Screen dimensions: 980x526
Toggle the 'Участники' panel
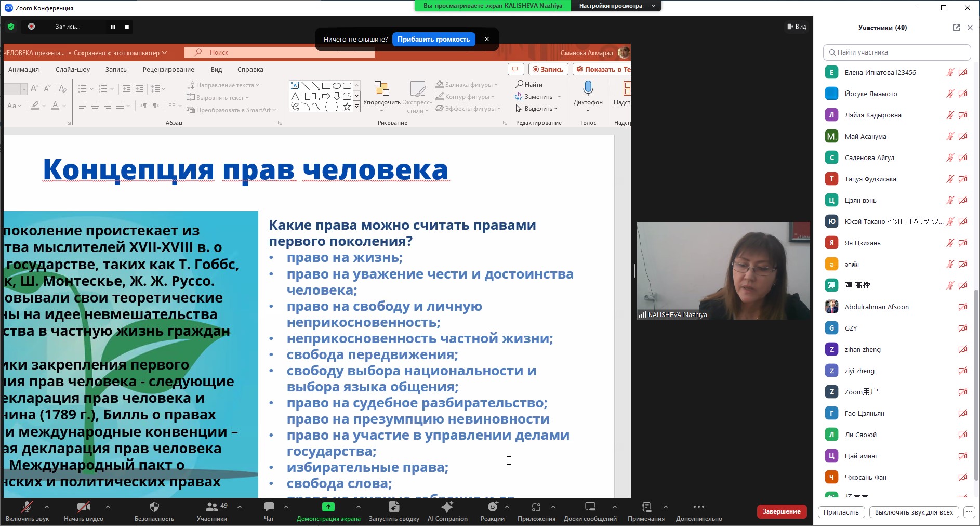(x=212, y=511)
